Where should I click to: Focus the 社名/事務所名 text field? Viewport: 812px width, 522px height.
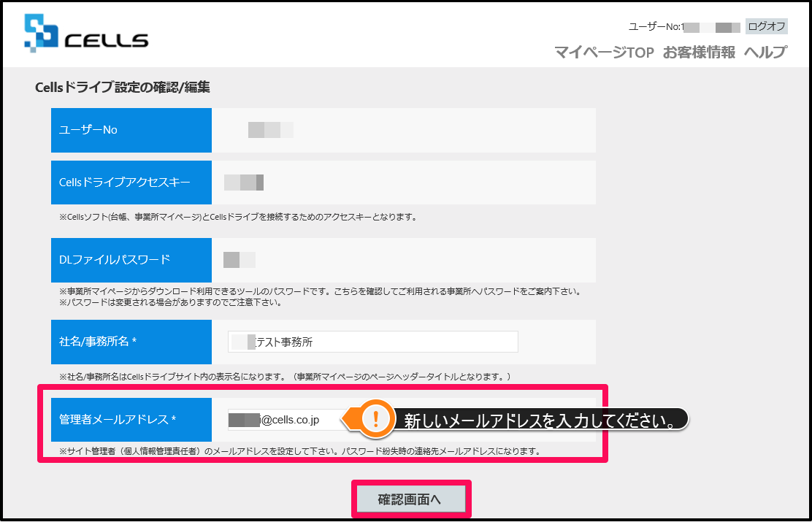[x=373, y=342]
